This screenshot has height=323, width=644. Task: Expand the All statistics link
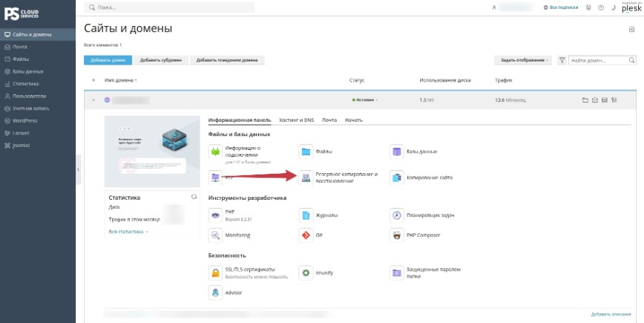coord(128,232)
